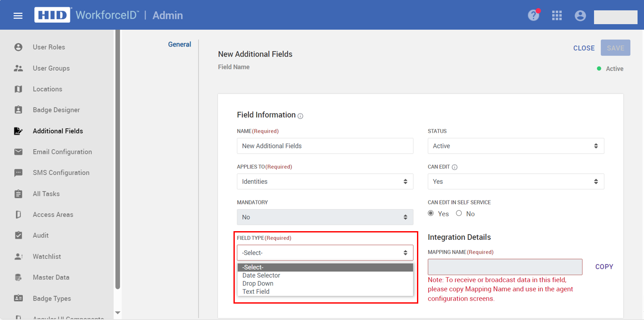The height and width of the screenshot is (320, 644).
Task: Go to Locations page
Action: [x=47, y=89]
